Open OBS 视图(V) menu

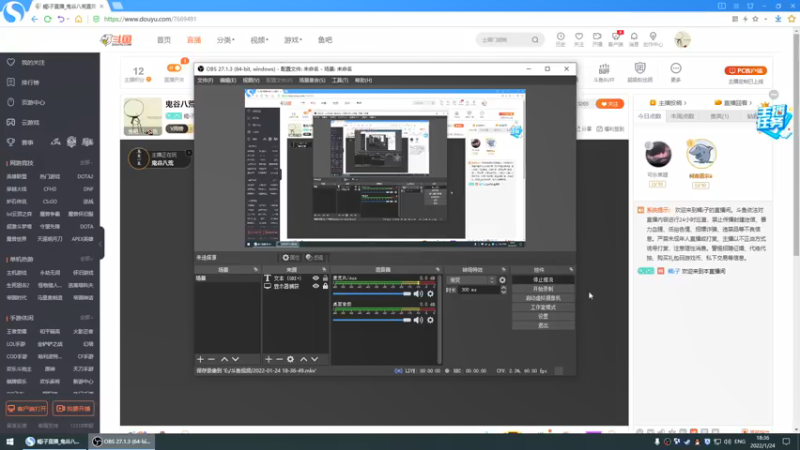click(251, 80)
